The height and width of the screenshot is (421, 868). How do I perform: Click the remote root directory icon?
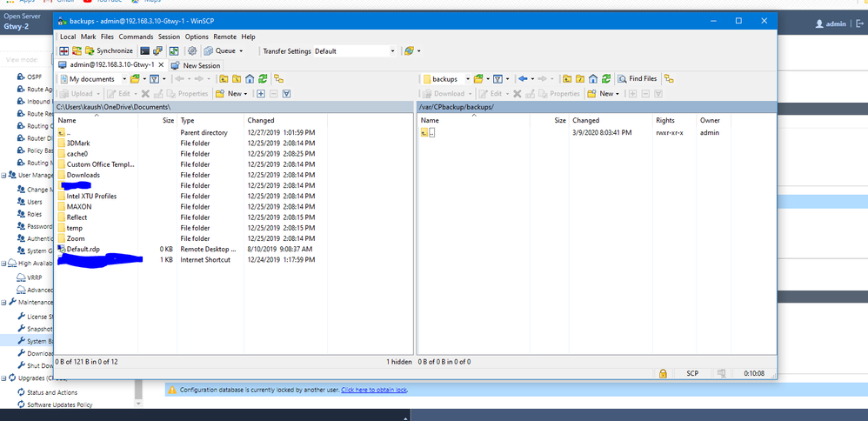point(579,78)
